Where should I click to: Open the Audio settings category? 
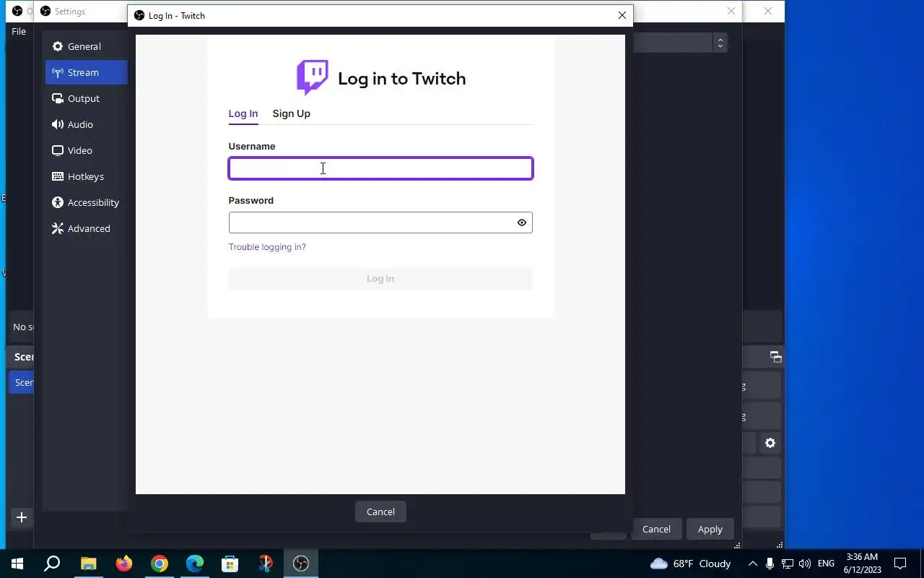pos(86,124)
